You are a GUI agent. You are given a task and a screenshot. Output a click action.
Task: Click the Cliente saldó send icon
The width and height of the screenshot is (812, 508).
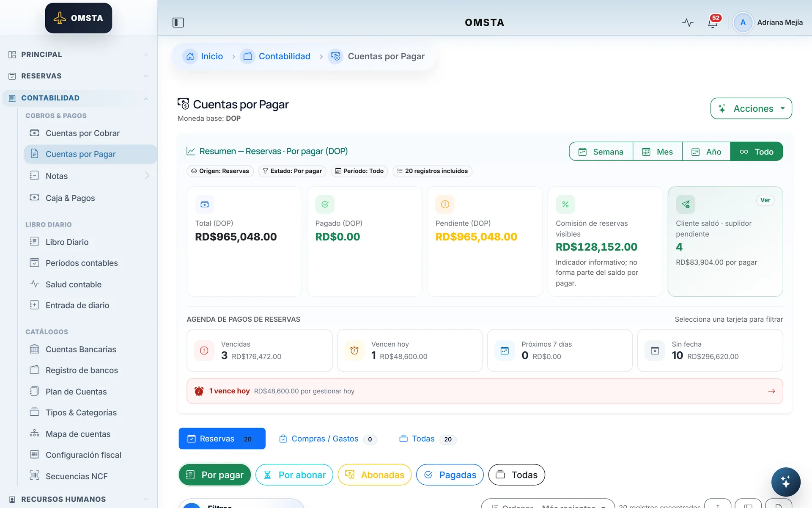[x=686, y=204]
